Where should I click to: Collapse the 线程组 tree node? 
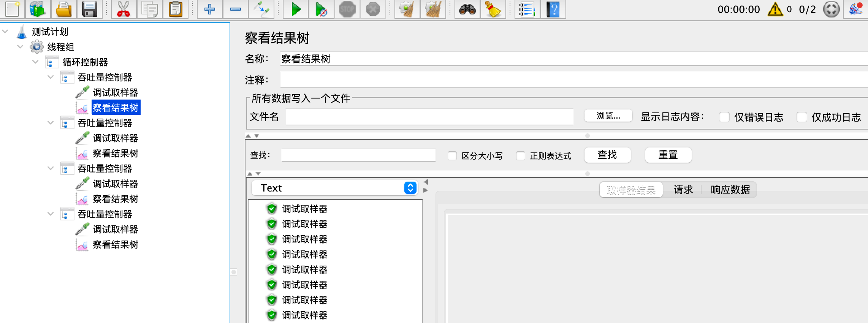point(20,47)
